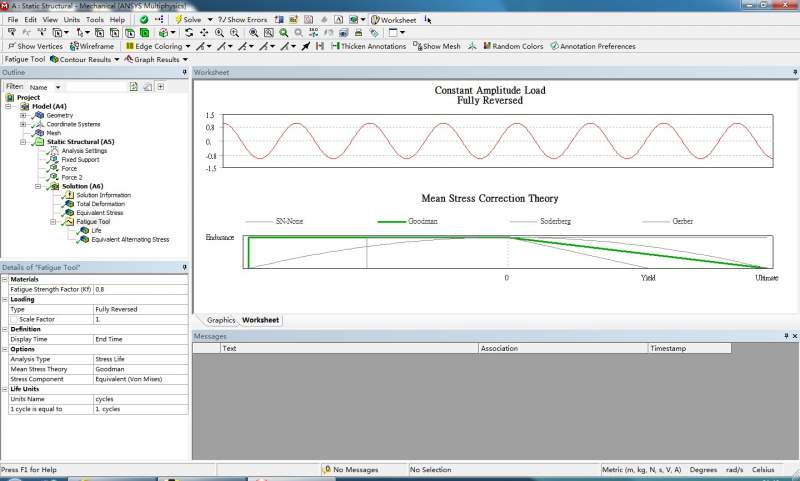Select Equivalent Alternating Stress in outline
The width and height of the screenshot is (800, 481).
(x=131, y=240)
